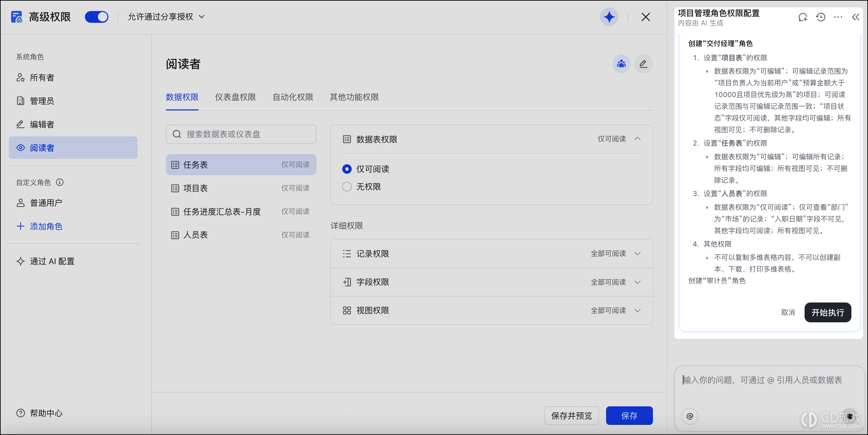Click the 编辑者 pencil icon in sidebar
The width and height of the screenshot is (868, 435).
[20, 124]
